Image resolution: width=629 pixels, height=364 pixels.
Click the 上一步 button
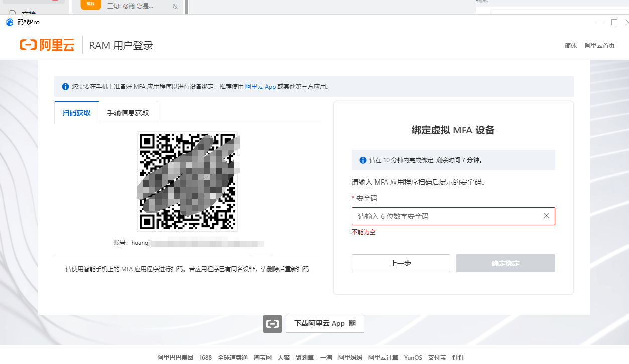401,263
